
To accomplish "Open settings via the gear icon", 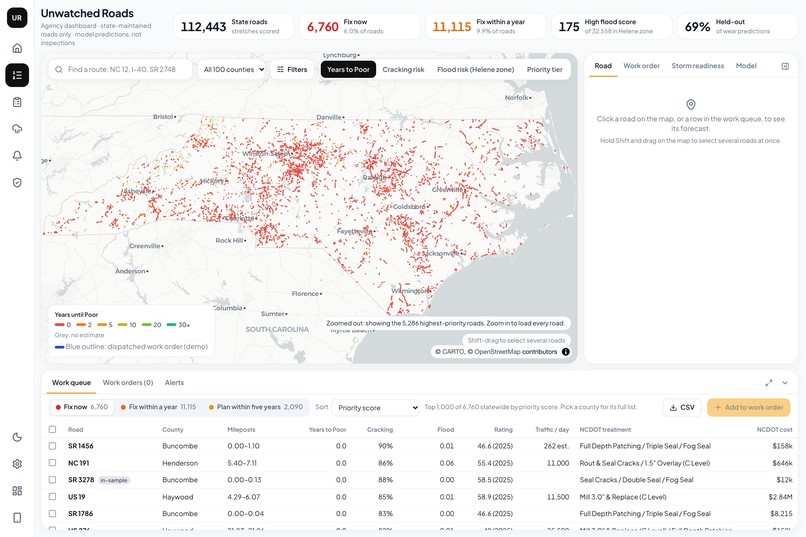I will 17,464.
